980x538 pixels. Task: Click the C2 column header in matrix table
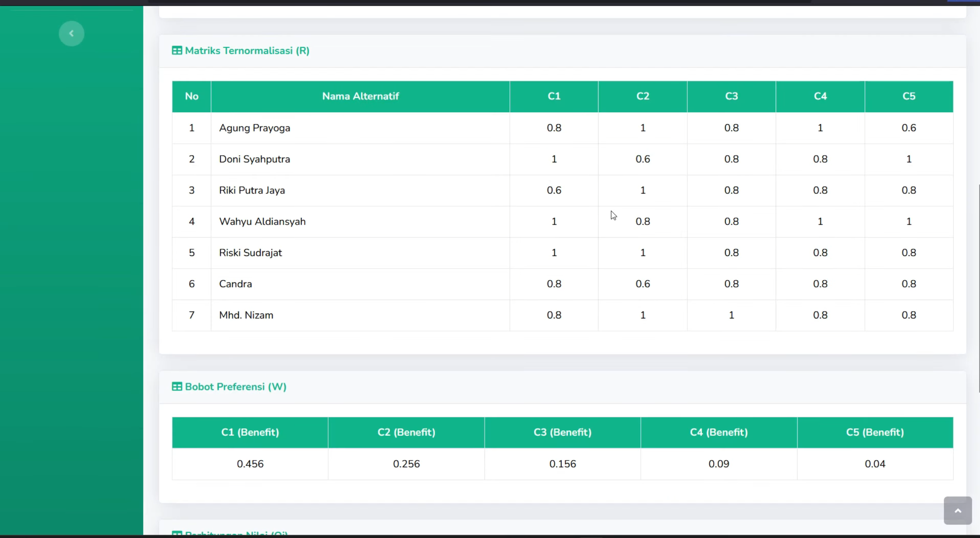(x=643, y=96)
